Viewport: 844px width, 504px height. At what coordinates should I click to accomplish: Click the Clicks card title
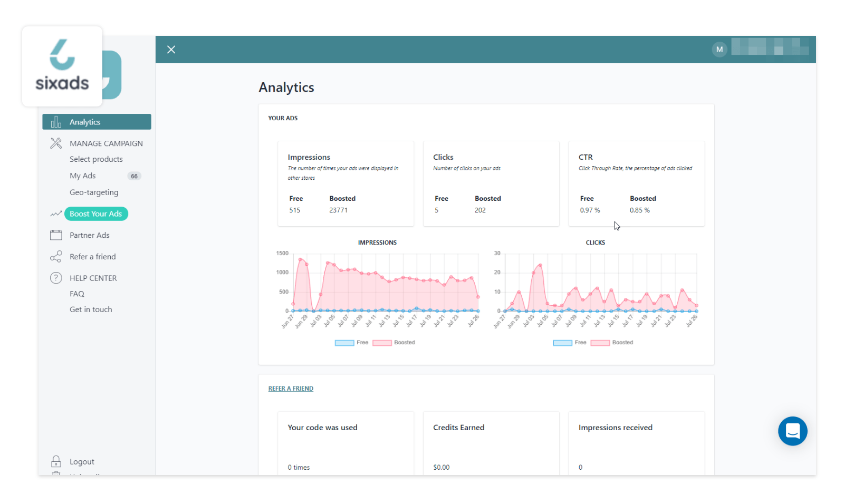coord(443,157)
